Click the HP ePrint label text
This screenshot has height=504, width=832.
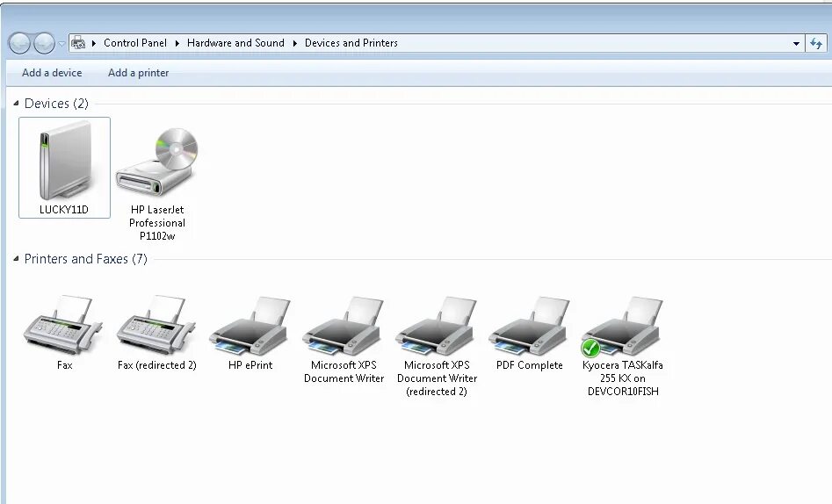pyautogui.click(x=250, y=365)
